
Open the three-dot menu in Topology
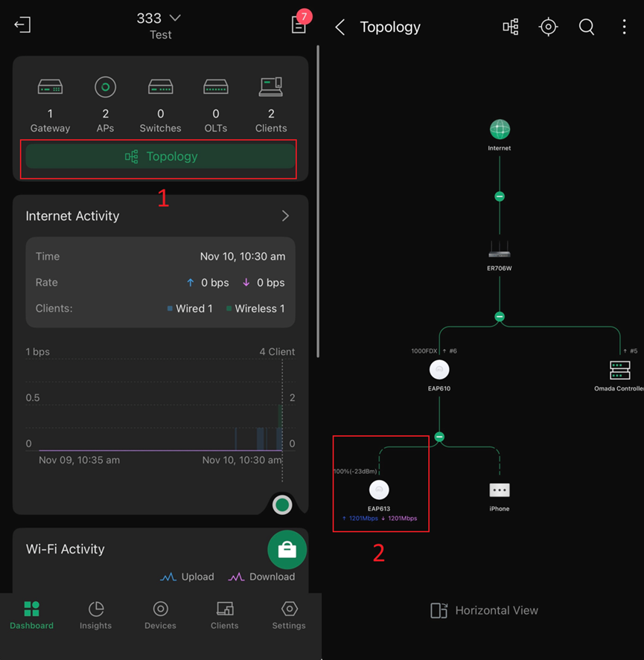[x=624, y=27]
